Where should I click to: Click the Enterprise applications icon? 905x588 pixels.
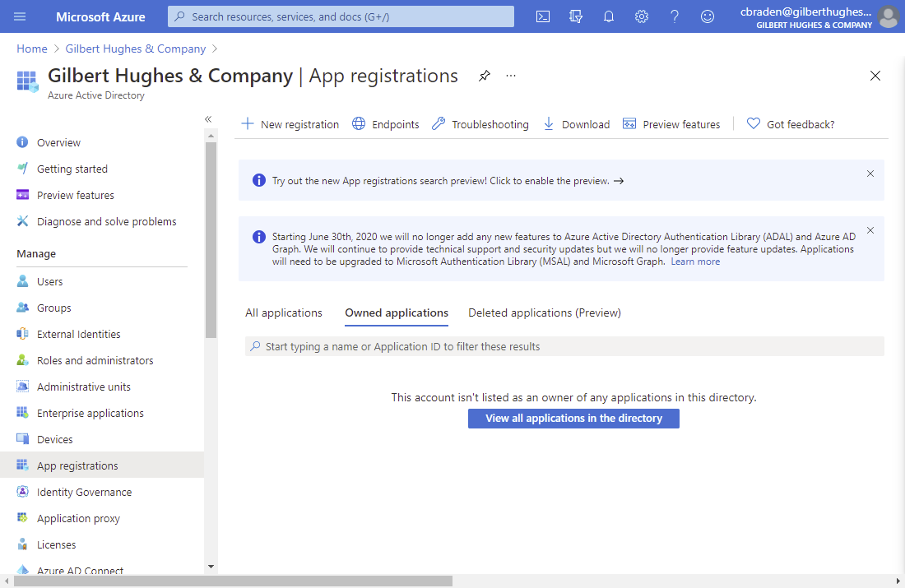22,413
